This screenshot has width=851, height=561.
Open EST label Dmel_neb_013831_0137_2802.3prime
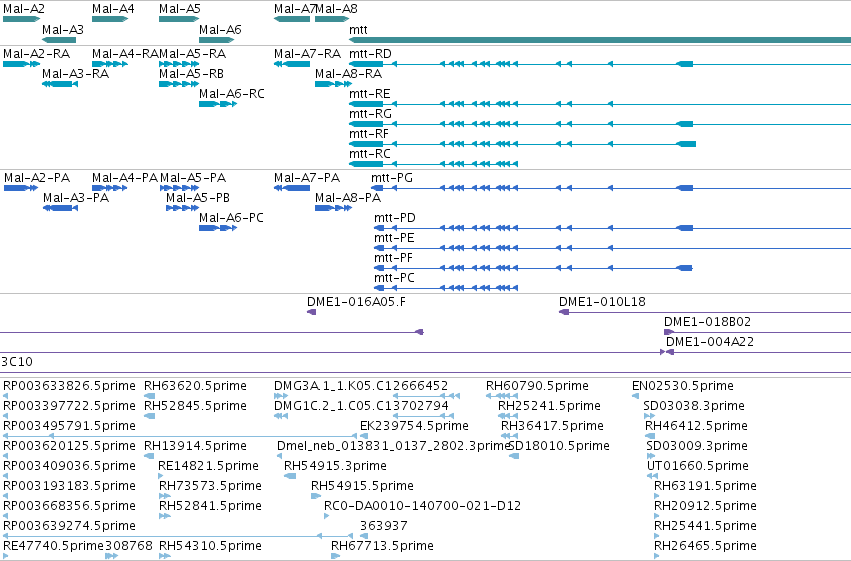pyautogui.click(x=393, y=447)
